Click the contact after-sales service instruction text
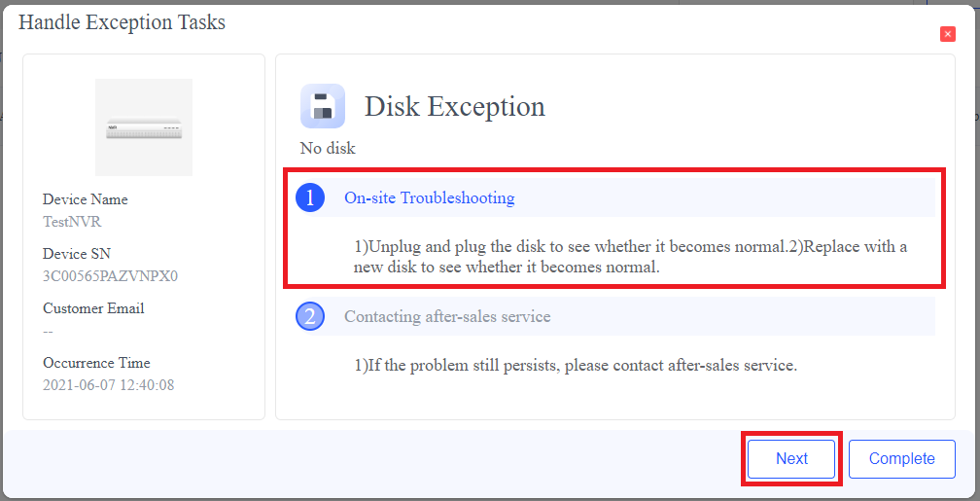 point(575,366)
